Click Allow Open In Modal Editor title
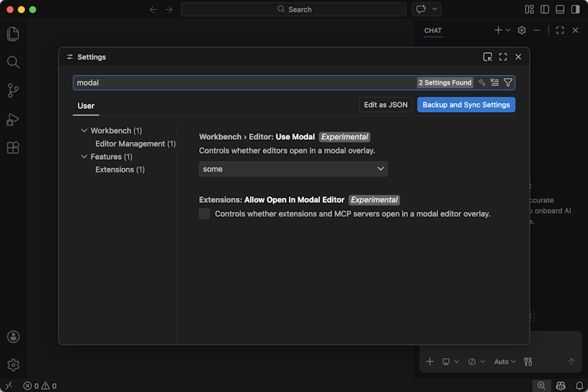This screenshot has width=588, height=392. [x=271, y=200]
